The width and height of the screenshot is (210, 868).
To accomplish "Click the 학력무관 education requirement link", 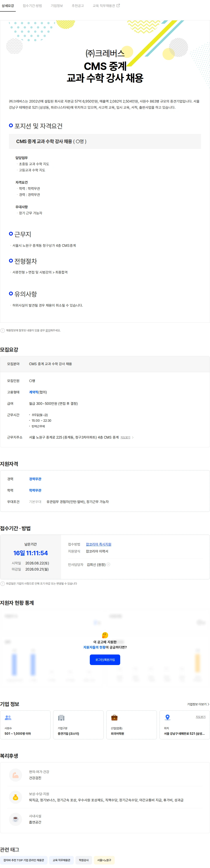I will [35, 490].
